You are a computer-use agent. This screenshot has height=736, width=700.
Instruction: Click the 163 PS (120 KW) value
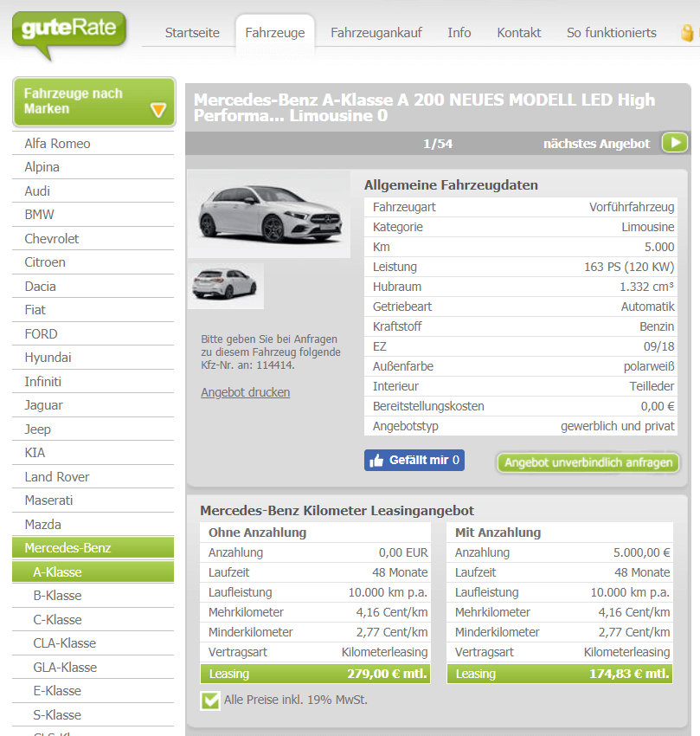tap(629, 267)
